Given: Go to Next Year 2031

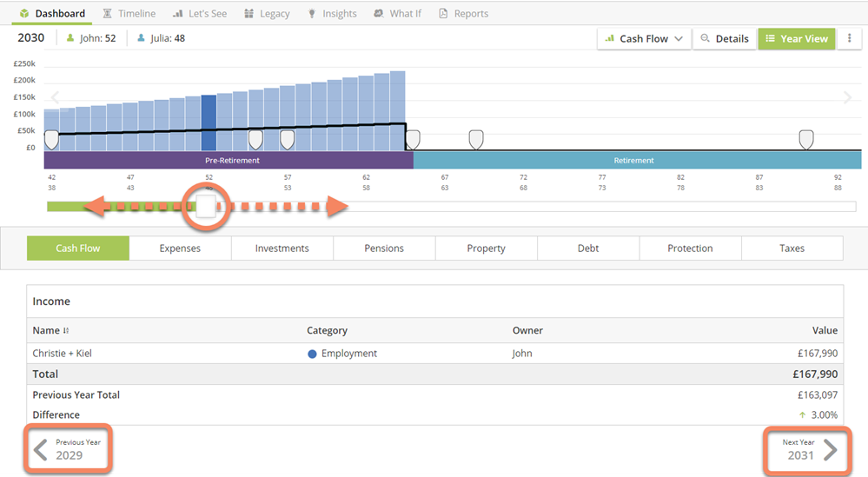Looking at the screenshot, I should click(x=808, y=450).
